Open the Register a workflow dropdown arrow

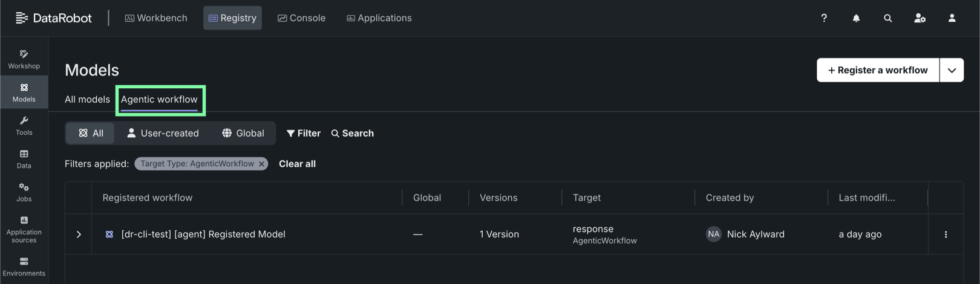(952, 70)
